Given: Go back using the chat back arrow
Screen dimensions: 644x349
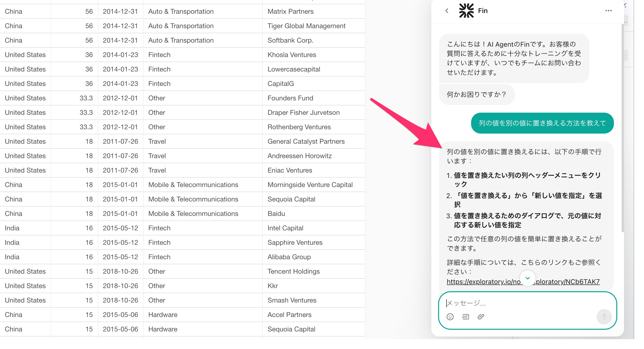Looking at the screenshot, I should 447,11.
